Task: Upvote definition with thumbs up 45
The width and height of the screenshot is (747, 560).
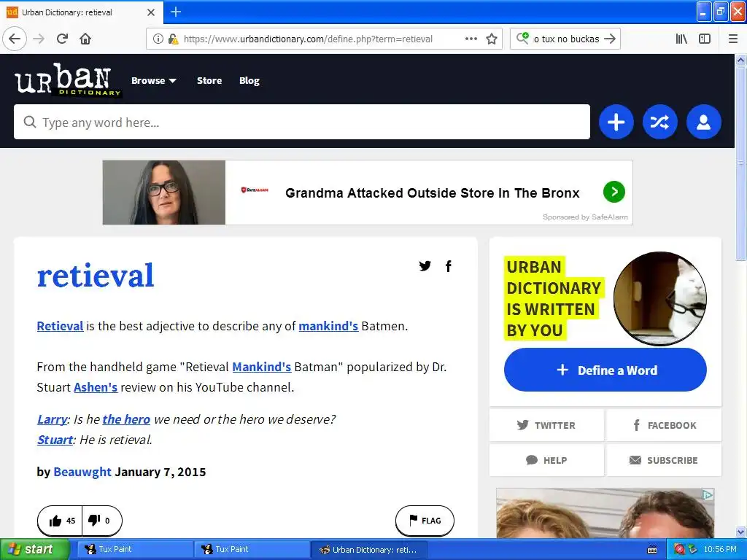Action: click(61, 521)
